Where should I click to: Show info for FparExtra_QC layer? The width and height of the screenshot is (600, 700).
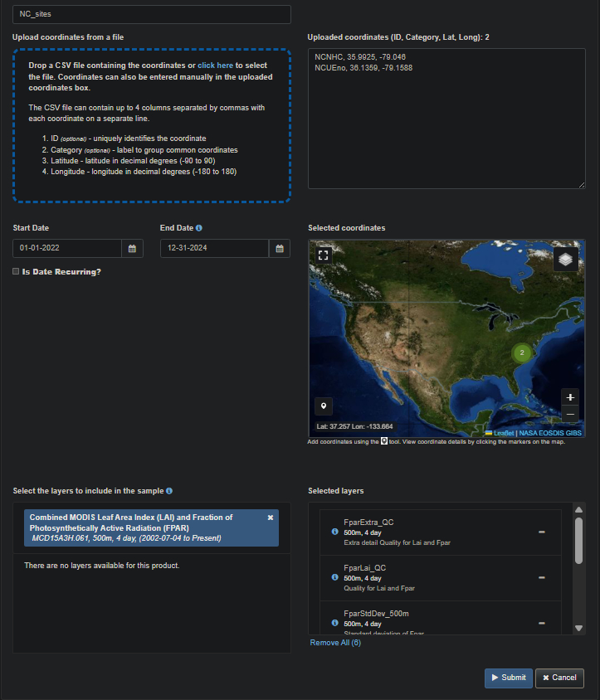(335, 532)
